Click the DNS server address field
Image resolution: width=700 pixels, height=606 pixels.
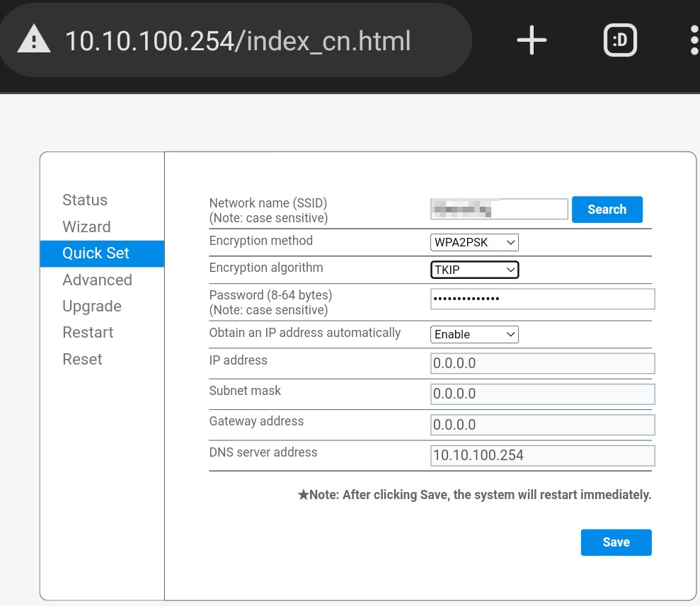[542, 455]
